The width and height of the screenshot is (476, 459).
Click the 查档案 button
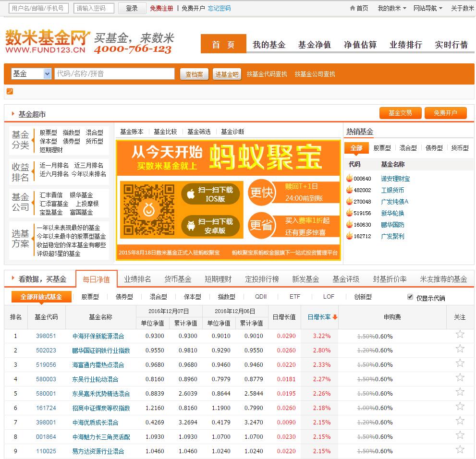point(194,74)
